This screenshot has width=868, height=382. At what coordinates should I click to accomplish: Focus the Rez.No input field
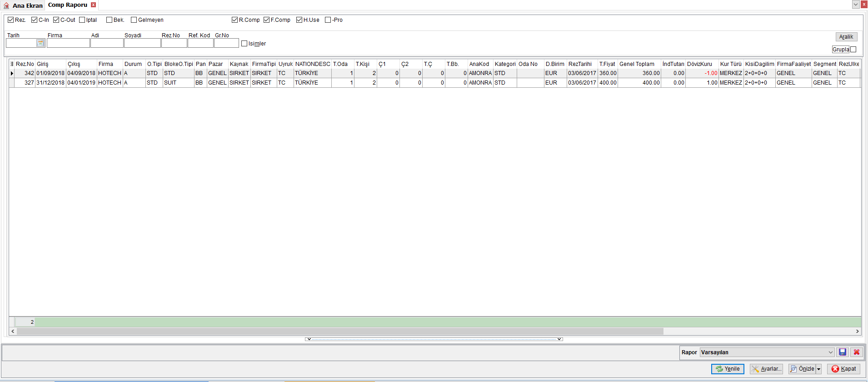click(x=174, y=43)
